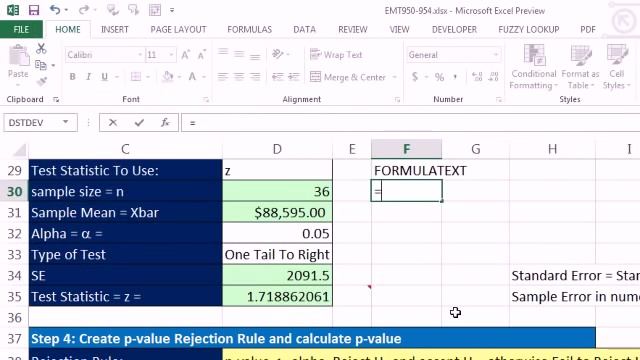640x360 pixels.
Task: Toggle Italic formatting
Action: [88, 76]
